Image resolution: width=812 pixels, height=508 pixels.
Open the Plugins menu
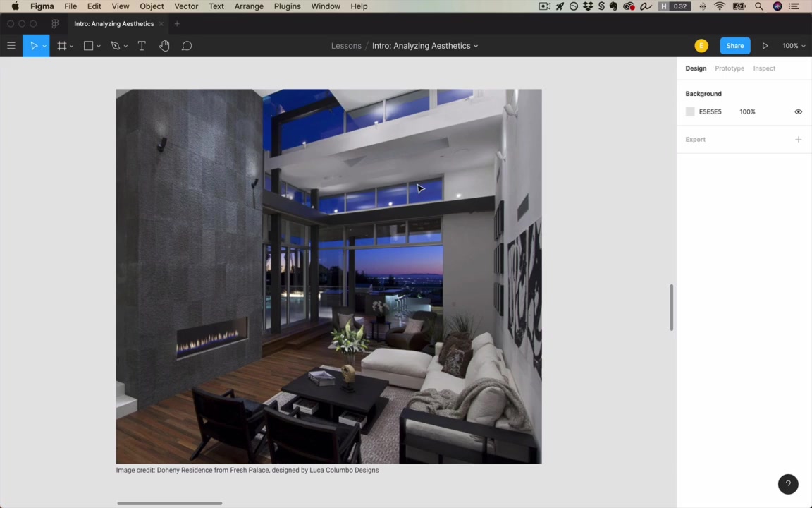pos(288,6)
